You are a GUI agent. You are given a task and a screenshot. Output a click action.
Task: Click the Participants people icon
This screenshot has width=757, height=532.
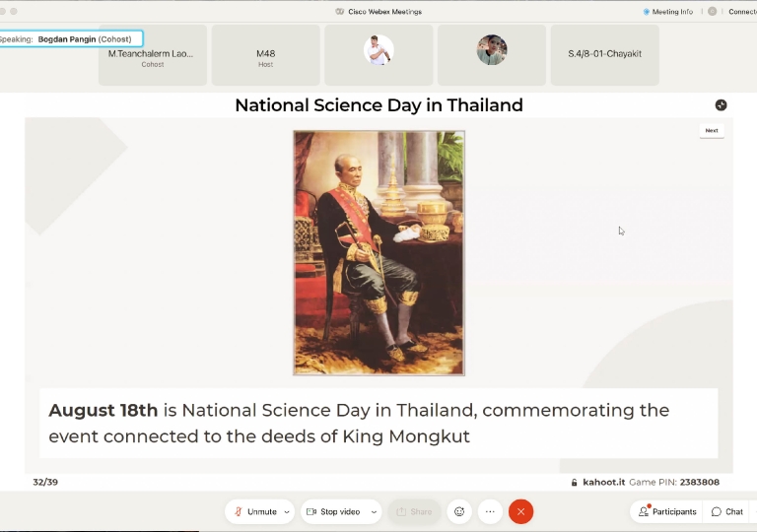pyautogui.click(x=644, y=511)
